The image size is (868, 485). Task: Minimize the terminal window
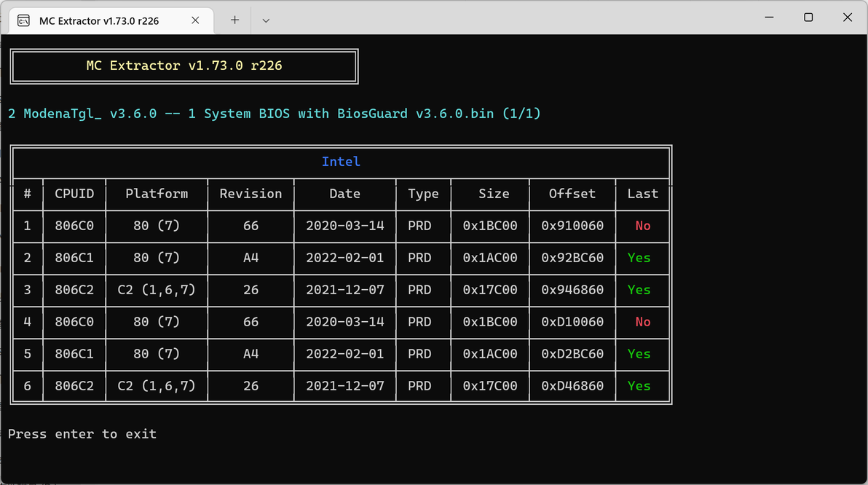769,17
